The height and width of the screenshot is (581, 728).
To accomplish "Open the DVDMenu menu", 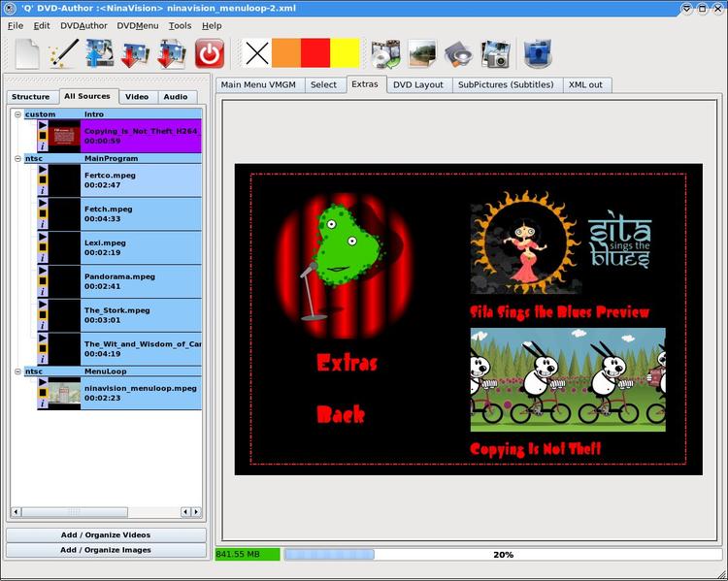I will (x=138, y=25).
